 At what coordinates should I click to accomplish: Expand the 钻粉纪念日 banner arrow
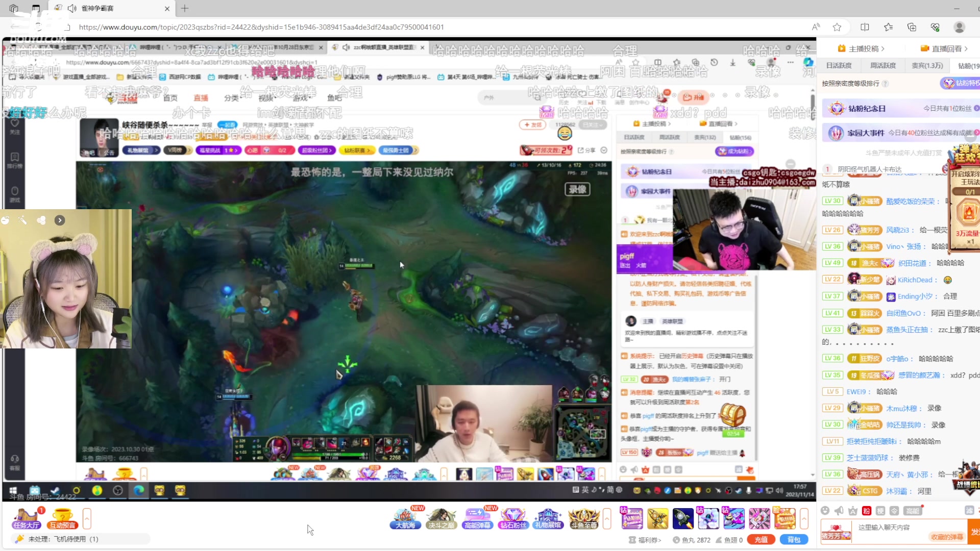pos(976,108)
